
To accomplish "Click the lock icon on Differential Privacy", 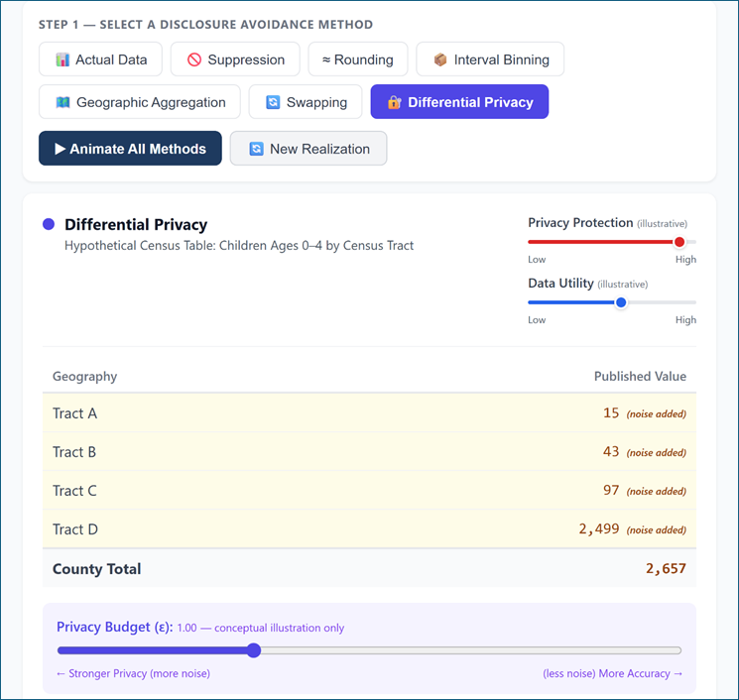I will pyautogui.click(x=394, y=102).
